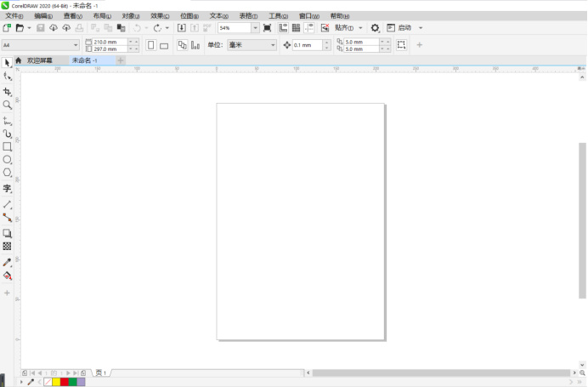This screenshot has width=588, height=387.
Task: Switch to the 欢迎屏幕 tab
Action: pyautogui.click(x=39, y=60)
